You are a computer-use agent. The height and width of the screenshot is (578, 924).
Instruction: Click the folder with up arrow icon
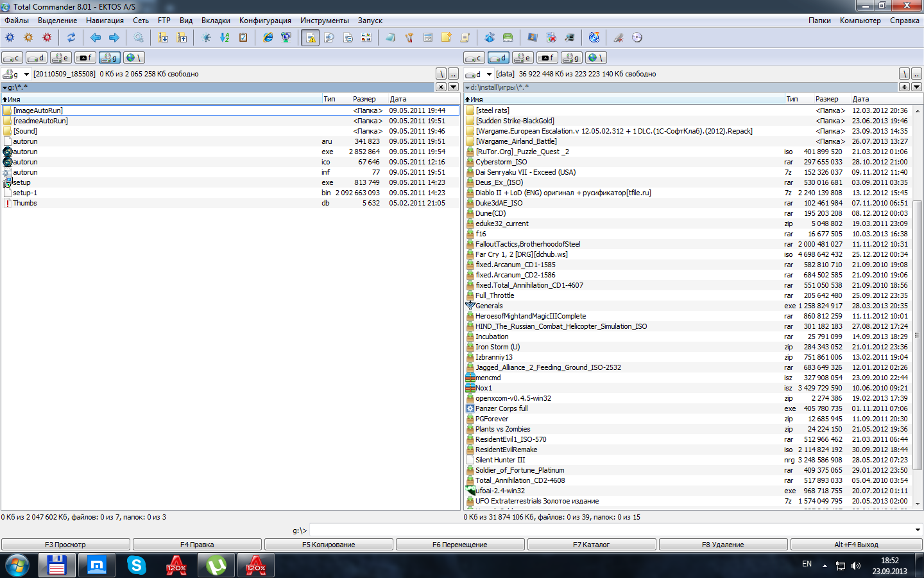(182, 38)
